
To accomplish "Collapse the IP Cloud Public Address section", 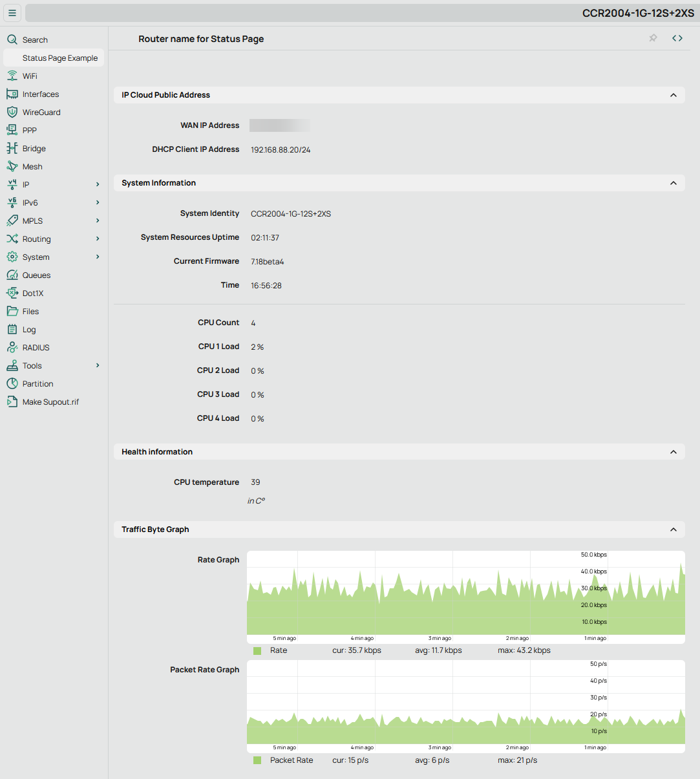I will (673, 95).
